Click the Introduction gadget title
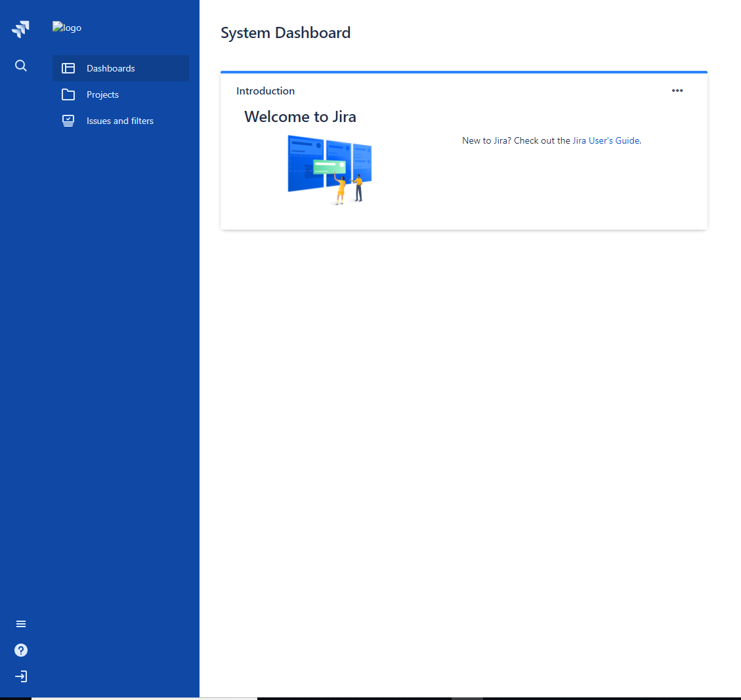 coord(265,91)
